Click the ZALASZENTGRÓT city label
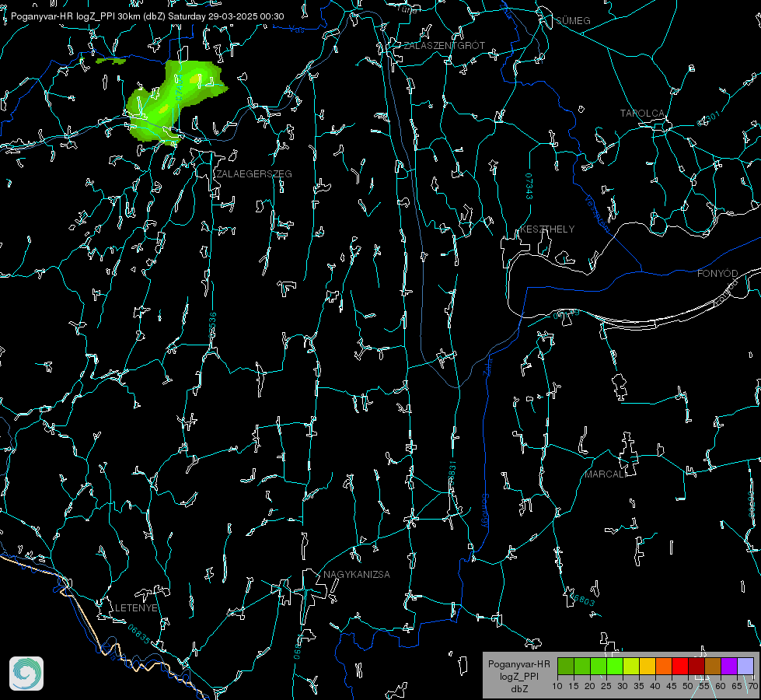 tap(445, 46)
